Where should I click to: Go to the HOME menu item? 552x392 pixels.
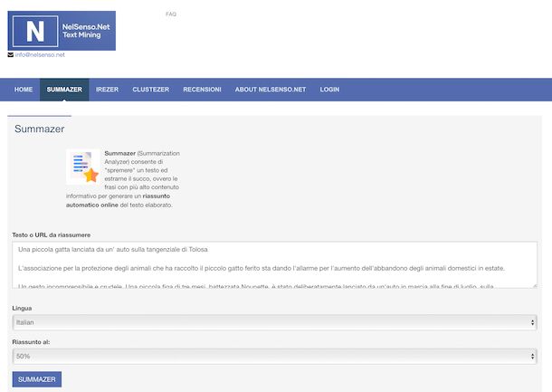coord(24,90)
